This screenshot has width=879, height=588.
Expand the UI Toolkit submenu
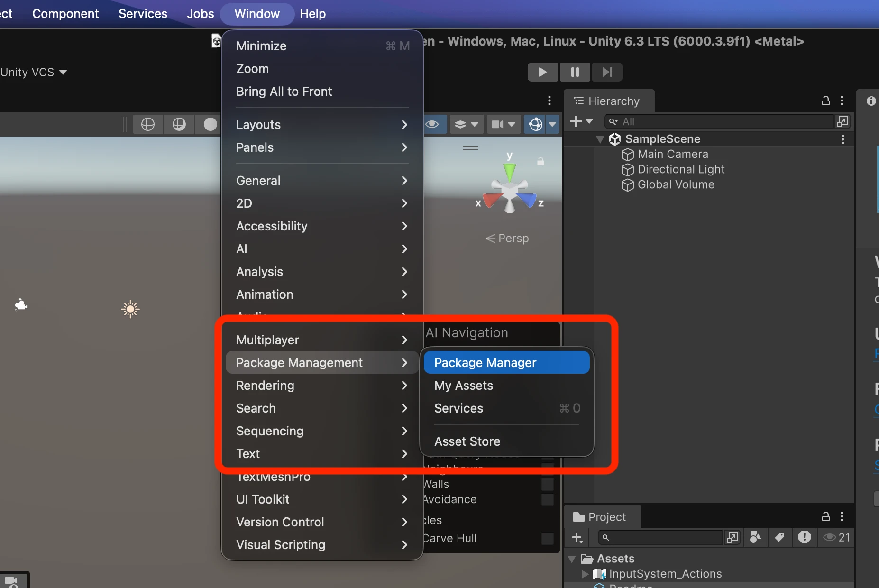click(x=322, y=499)
